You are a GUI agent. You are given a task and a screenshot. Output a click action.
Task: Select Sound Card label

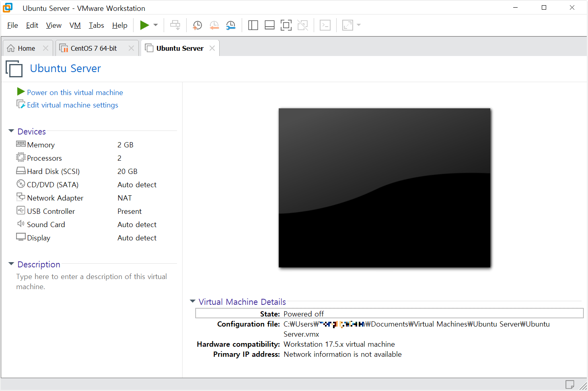(46, 225)
